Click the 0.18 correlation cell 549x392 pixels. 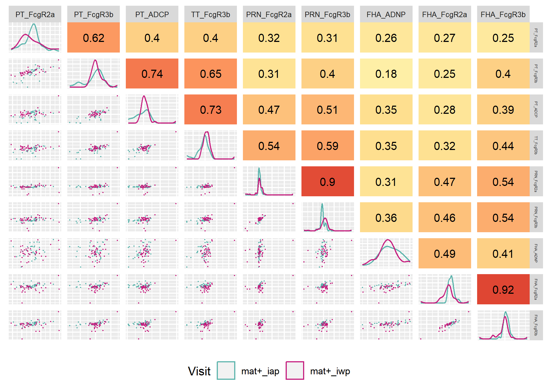tap(386, 73)
